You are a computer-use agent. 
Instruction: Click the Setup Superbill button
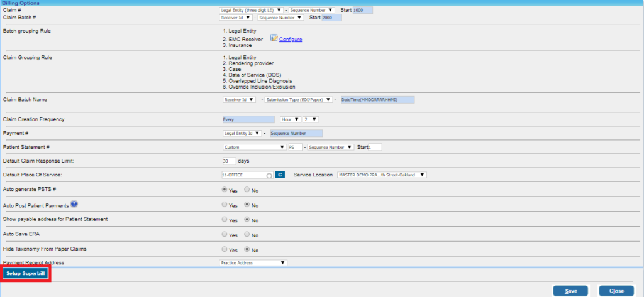25,273
